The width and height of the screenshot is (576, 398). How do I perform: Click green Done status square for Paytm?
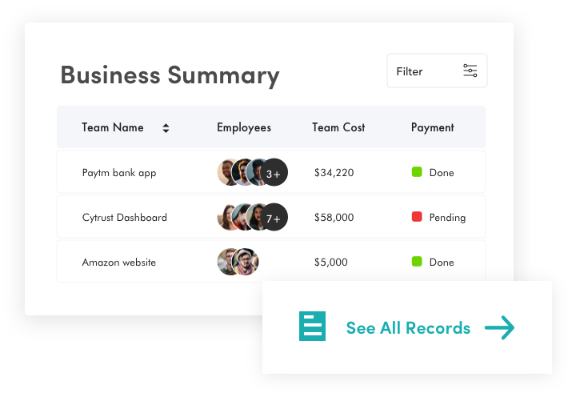click(417, 172)
